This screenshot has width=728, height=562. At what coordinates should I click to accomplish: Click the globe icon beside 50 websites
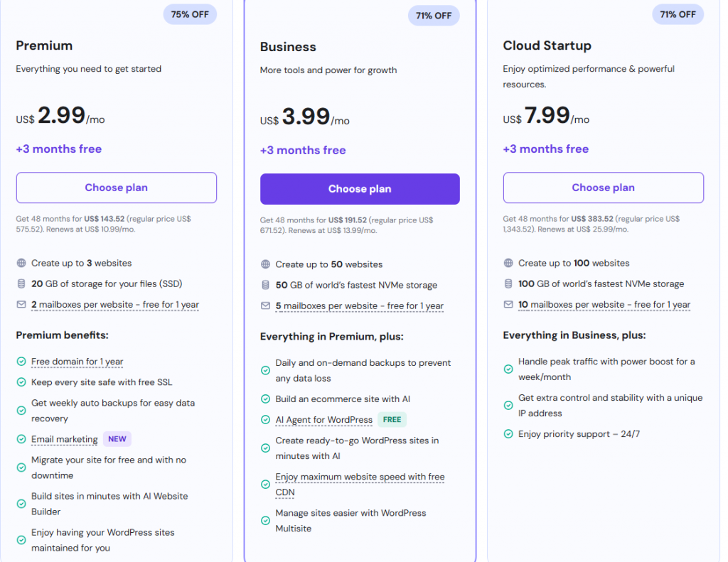(x=265, y=264)
